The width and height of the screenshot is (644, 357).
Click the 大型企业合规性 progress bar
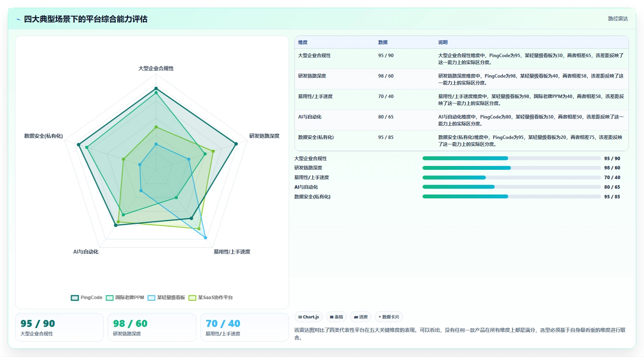[512, 158]
